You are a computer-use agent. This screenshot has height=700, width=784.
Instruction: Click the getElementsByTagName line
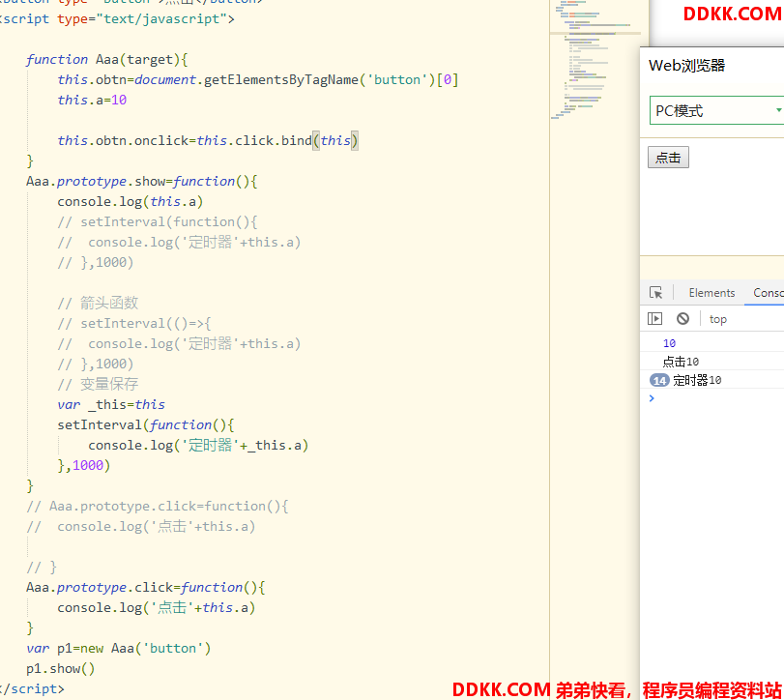pos(258,80)
